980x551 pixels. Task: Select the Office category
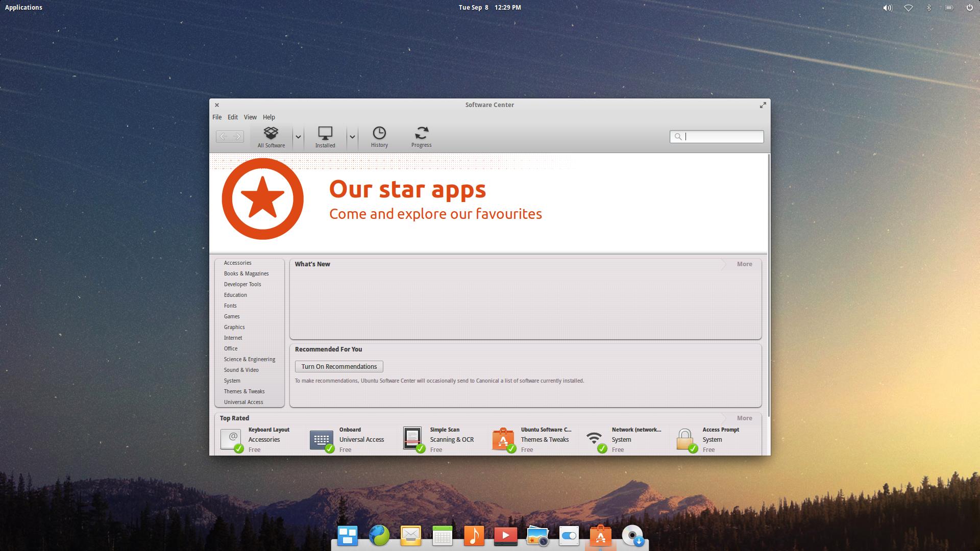231,348
